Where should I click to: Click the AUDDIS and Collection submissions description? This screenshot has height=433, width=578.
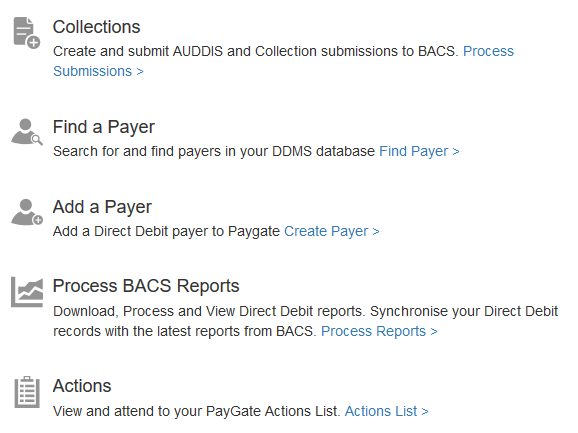pos(255,51)
